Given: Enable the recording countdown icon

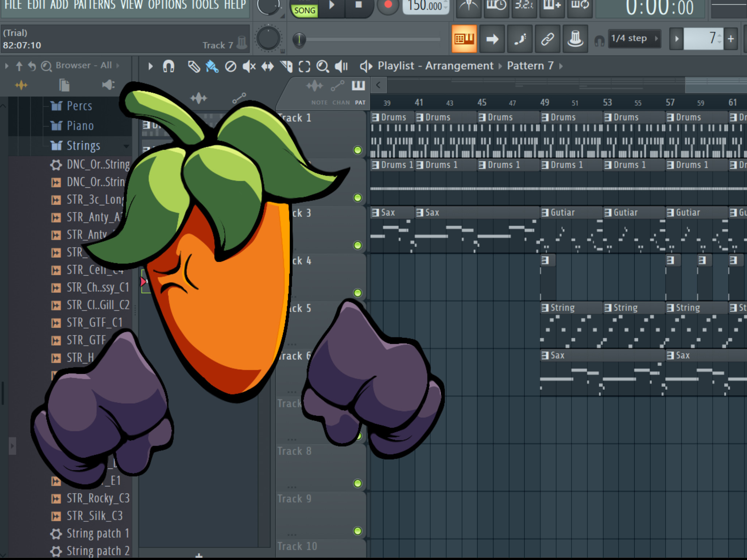Looking at the screenshot, I should click(523, 7).
